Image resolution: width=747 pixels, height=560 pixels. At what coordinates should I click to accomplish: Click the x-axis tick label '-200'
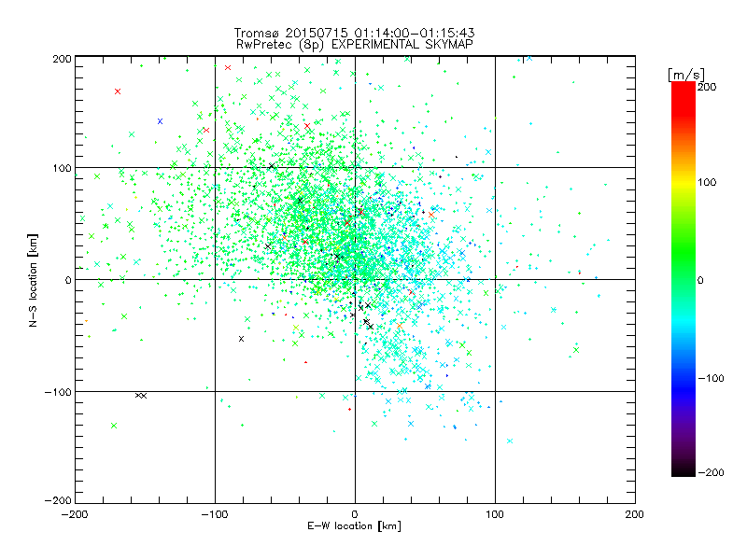75,514
